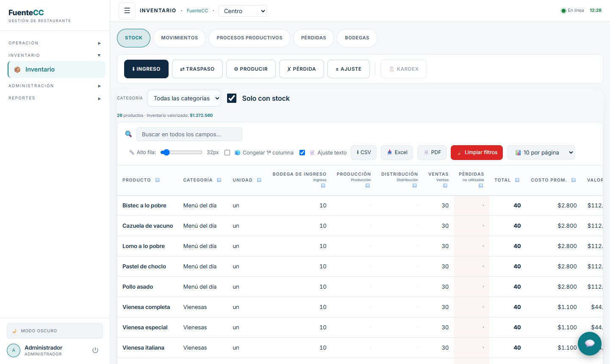Viewport: 610px width, 364px height.
Task: Click the power logout icon
Action: (x=95, y=350)
